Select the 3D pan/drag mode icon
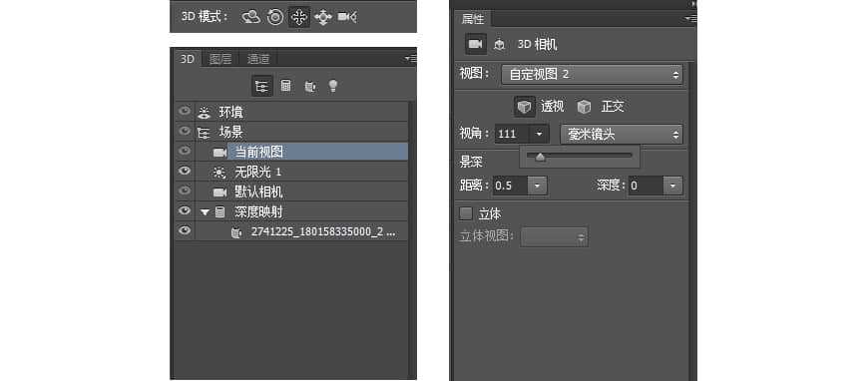The height and width of the screenshot is (381, 868). [x=299, y=17]
